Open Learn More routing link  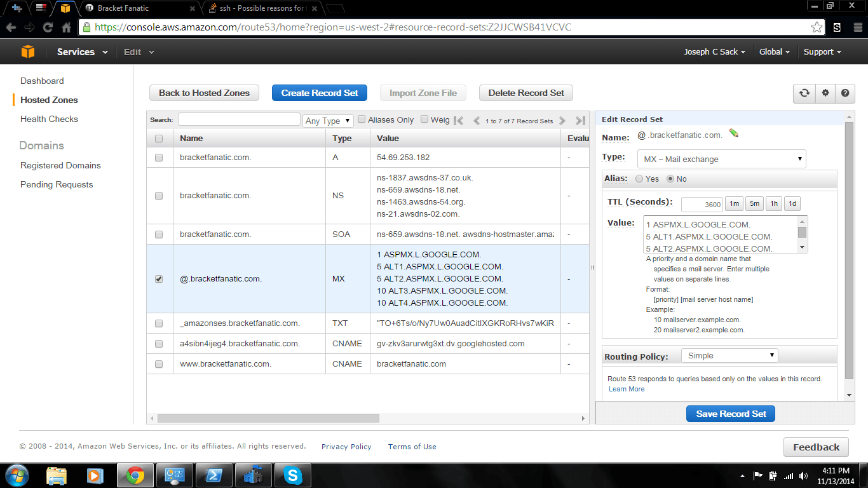click(x=627, y=389)
